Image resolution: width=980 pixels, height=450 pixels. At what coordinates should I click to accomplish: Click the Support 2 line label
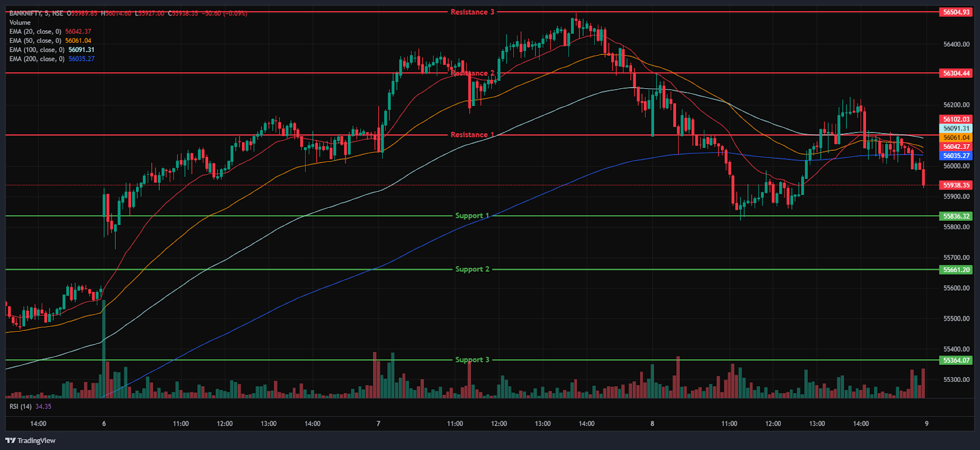coord(472,269)
